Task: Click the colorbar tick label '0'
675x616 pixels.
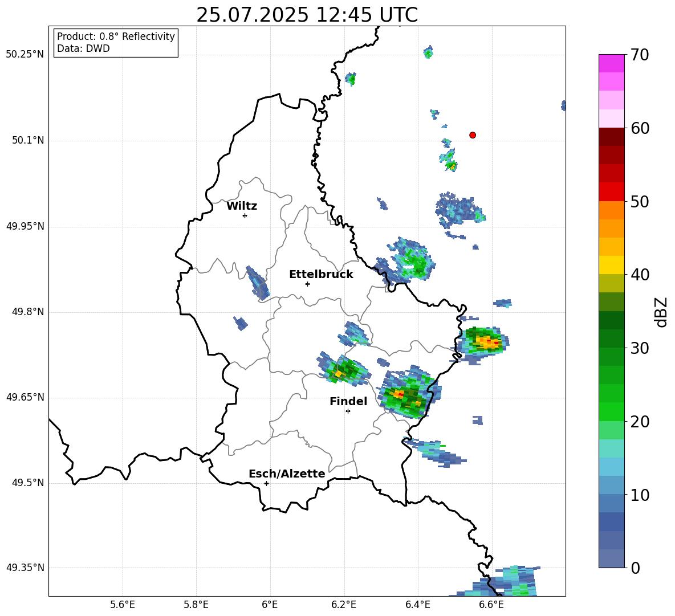Action: (635, 568)
